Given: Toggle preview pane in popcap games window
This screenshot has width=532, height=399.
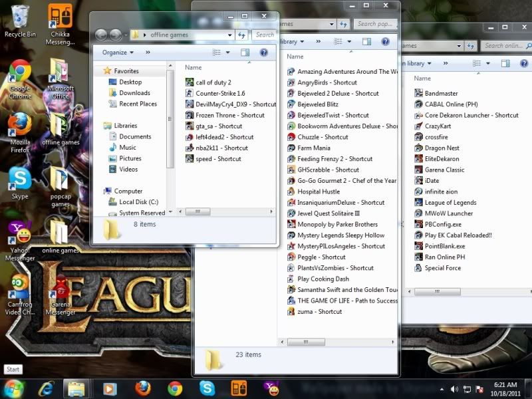Looking at the screenshot, I should pyautogui.click(x=367, y=41).
